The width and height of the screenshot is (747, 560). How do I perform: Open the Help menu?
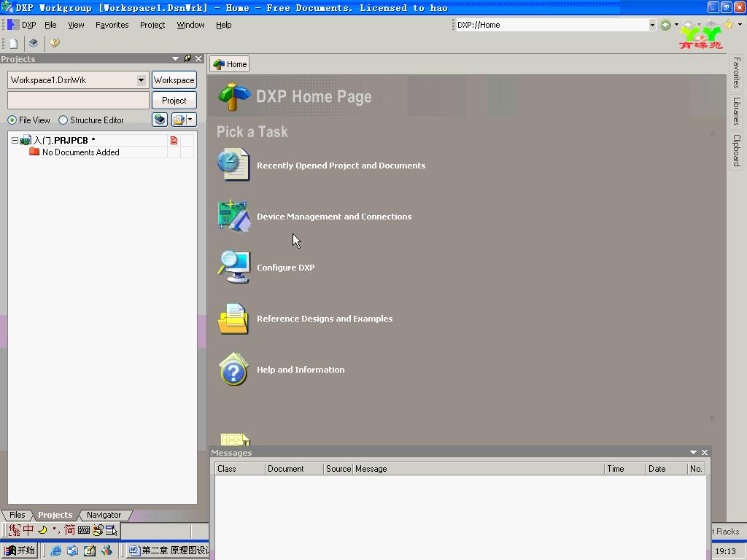click(224, 25)
